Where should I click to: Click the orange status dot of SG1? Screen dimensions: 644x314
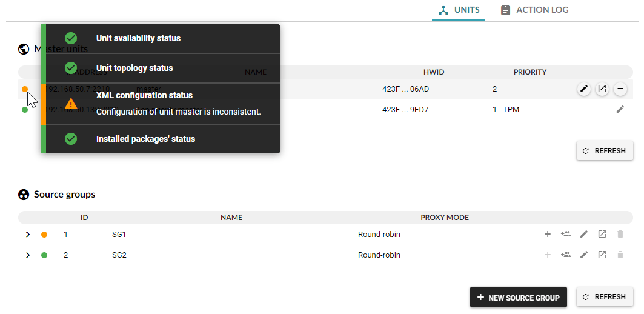[x=44, y=235]
